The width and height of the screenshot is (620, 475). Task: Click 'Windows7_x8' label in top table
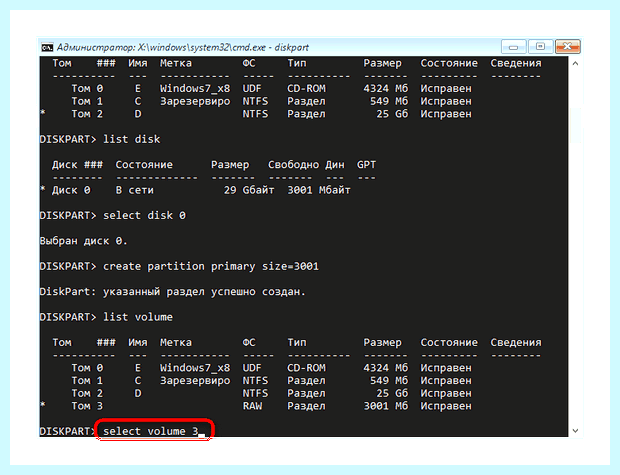[195, 89]
